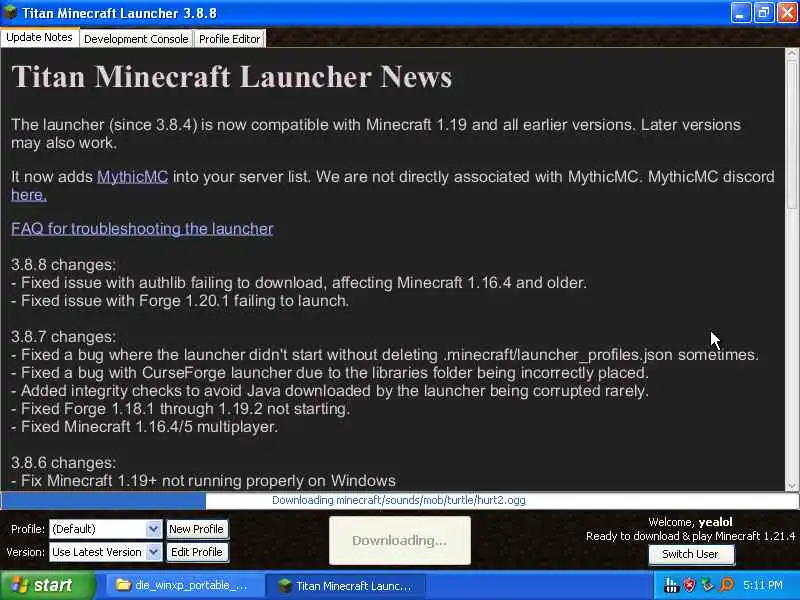Open the Profile Editor tab

[229, 39]
